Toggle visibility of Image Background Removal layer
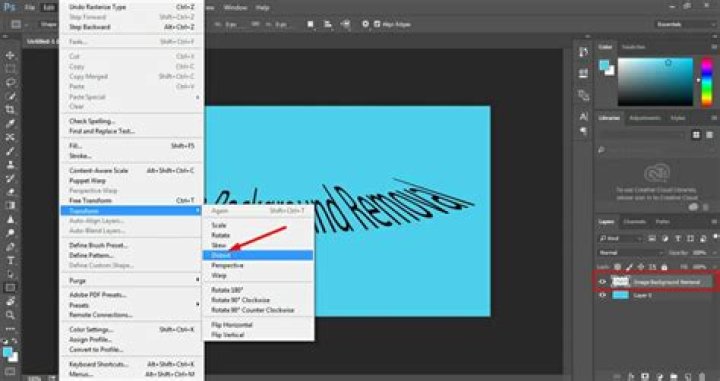The image size is (720, 381). coord(603,282)
